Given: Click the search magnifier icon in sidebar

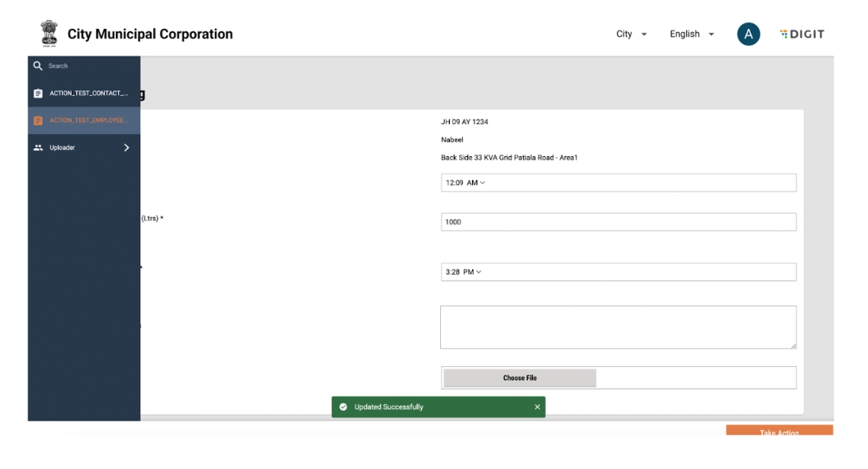Looking at the screenshot, I should 37,66.
